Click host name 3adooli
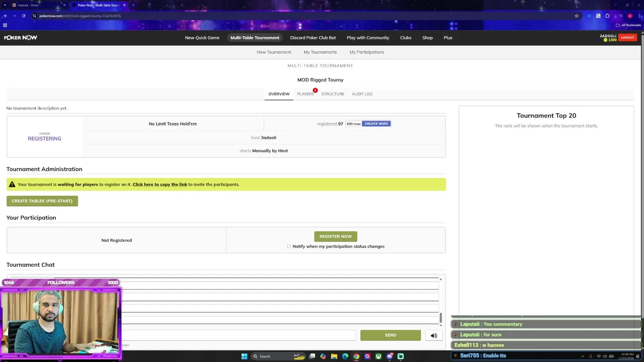 pos(269,138)
